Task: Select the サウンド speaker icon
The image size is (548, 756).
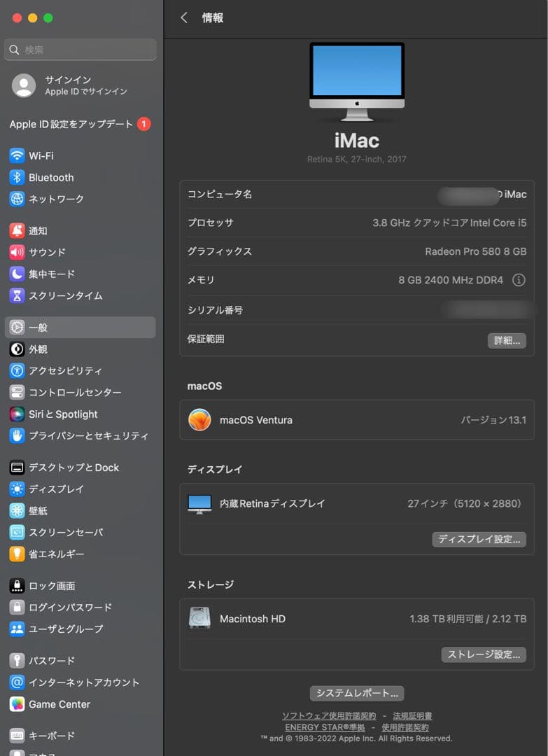Action: [x=17, y=252]
